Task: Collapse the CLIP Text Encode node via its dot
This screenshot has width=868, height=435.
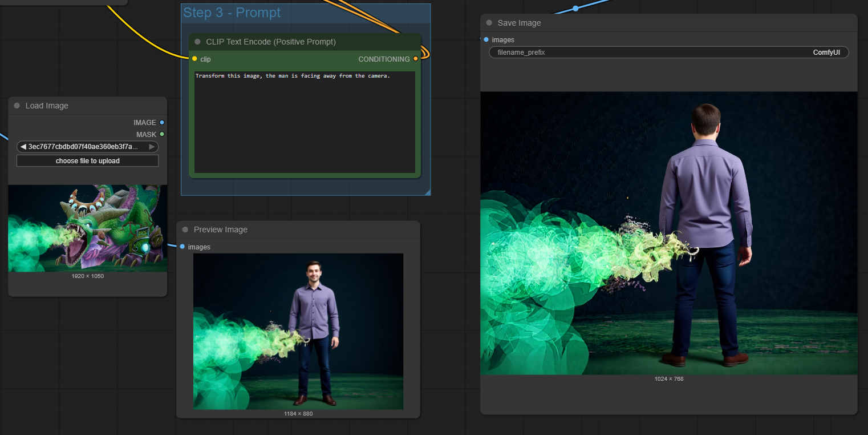Action: [x=197, y=42]
